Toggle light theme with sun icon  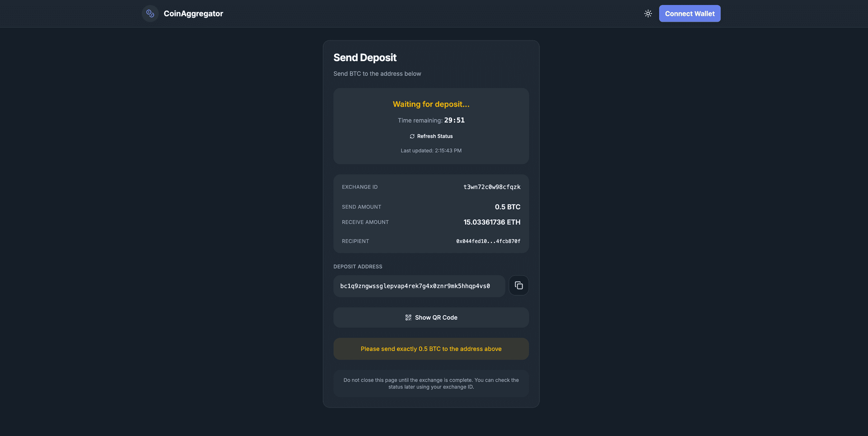[648, 14]
